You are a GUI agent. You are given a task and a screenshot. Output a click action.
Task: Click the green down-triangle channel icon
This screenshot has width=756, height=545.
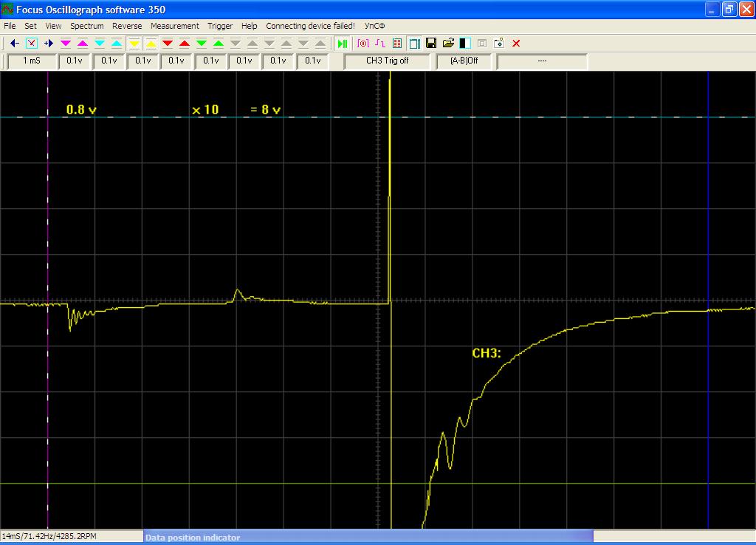[202, 44]
